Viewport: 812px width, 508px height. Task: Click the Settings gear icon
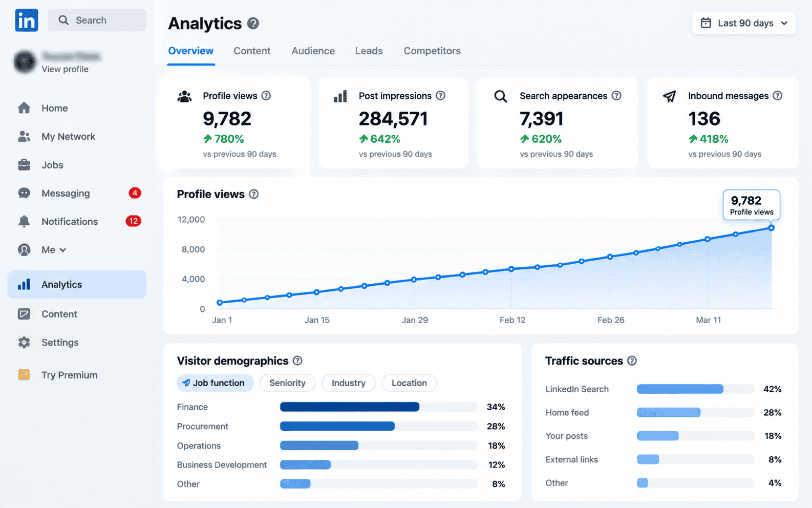24,342
